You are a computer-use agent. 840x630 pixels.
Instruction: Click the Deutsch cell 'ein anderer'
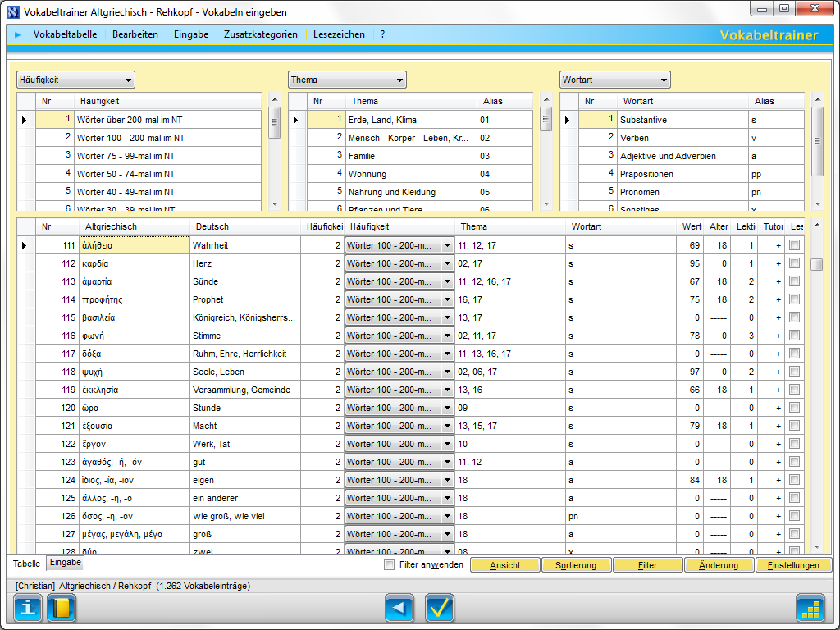tap(244, 498)
